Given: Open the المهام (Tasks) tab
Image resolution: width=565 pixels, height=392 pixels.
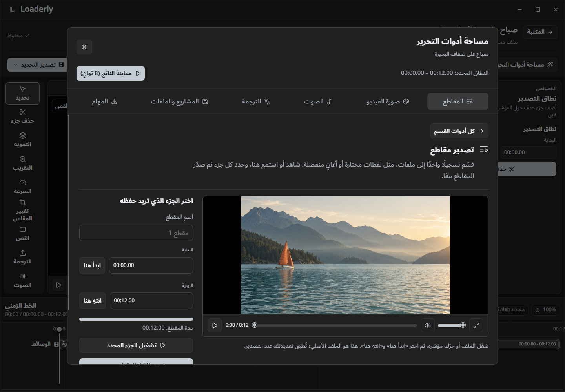Looking at the screenshot, I should (x=104, y=102).
